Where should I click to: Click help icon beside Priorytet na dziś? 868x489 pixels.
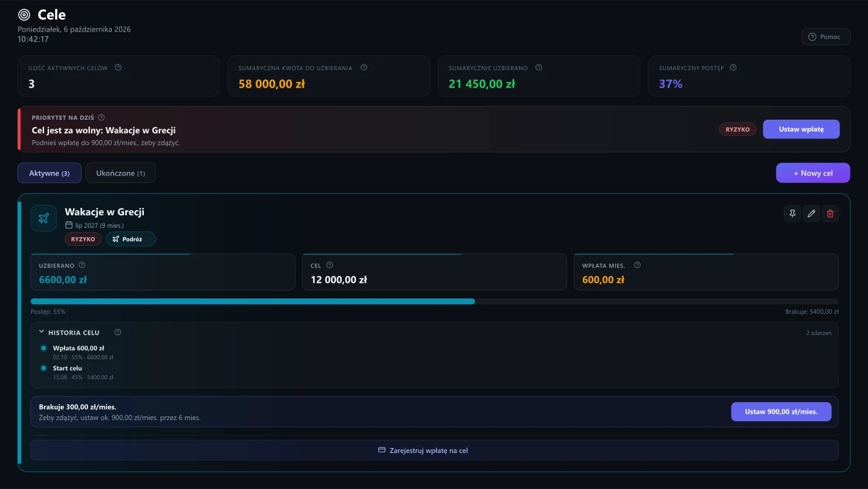pos(102,117)
